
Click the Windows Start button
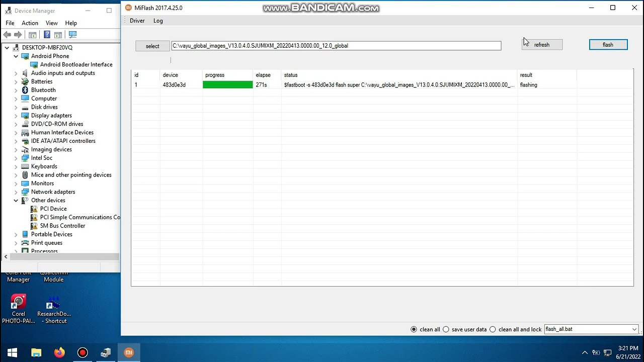12,353
